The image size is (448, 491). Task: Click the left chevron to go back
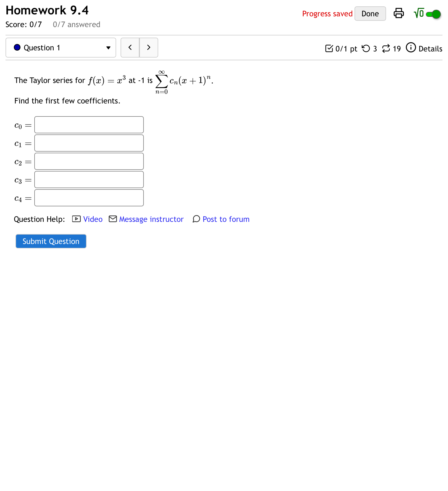tap(130, 47)
